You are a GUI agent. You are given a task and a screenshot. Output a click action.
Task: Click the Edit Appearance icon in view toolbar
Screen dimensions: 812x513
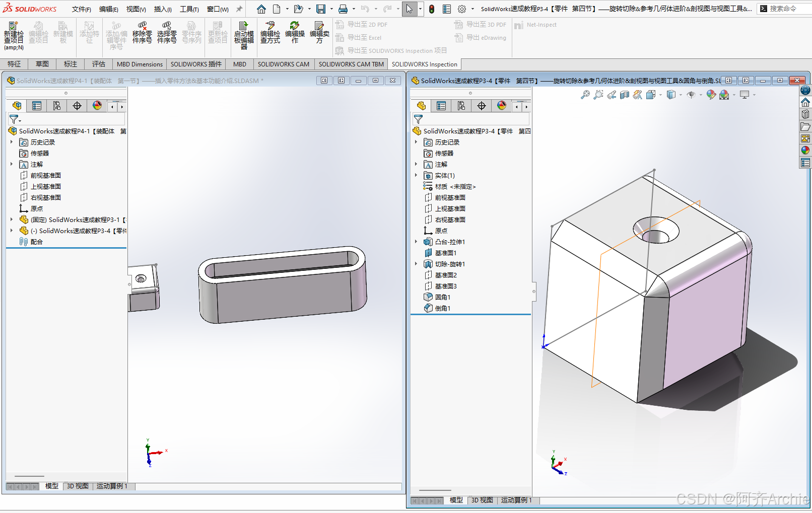(x=711, y=95)
